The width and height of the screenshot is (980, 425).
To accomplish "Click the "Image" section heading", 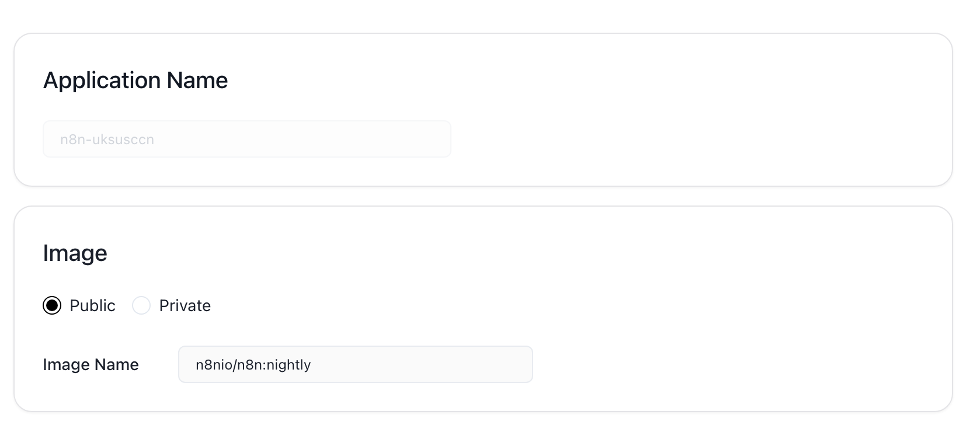I will tap(75, 253).
